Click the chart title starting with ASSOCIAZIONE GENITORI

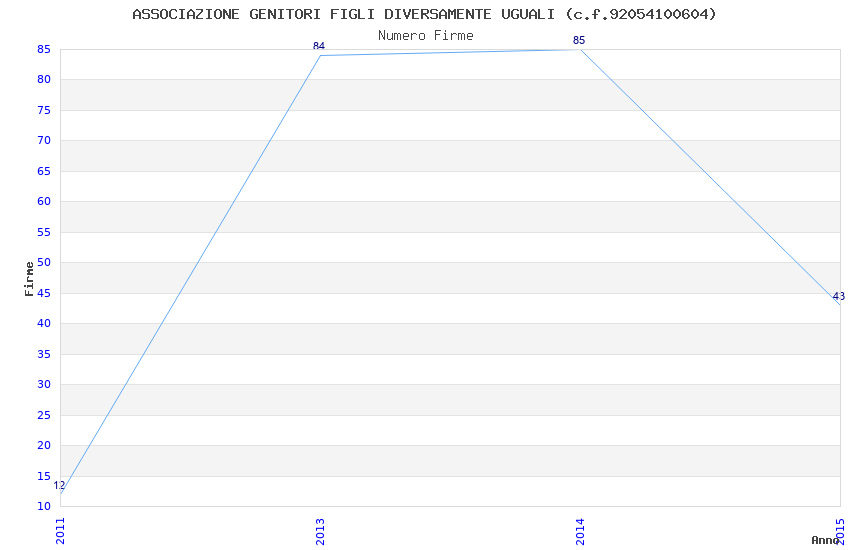tap(424, 14)
